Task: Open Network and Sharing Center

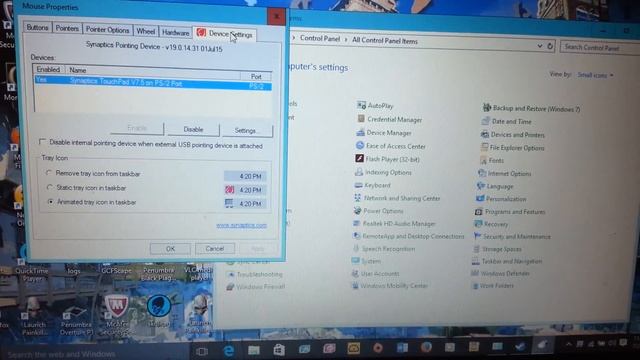Action: (x=397, y=198)
